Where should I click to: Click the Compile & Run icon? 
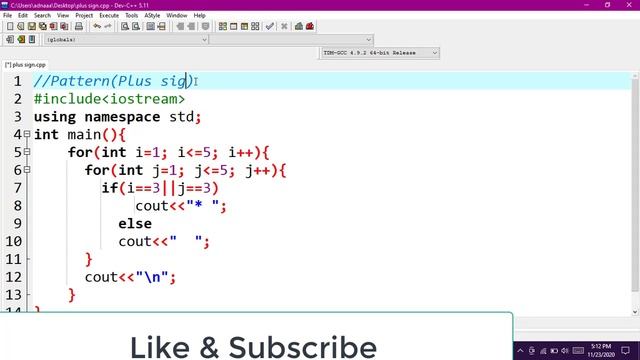coord(244,26)
